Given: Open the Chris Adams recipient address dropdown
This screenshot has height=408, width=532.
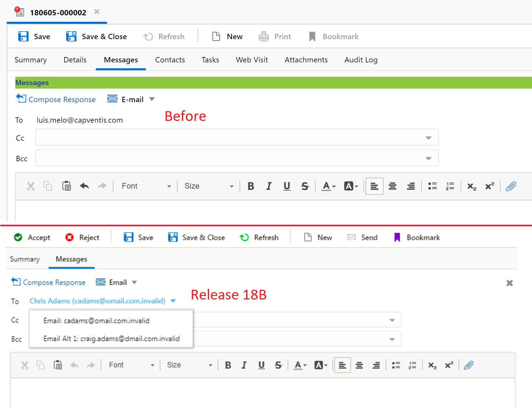Looking at the screenshot, I should pyautogui.click(x=173, y=301).
